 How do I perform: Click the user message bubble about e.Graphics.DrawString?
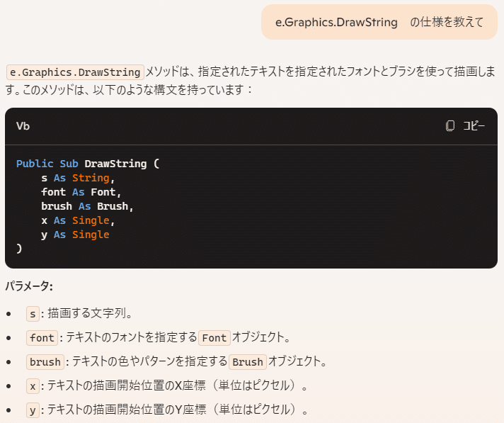point(379,22)
